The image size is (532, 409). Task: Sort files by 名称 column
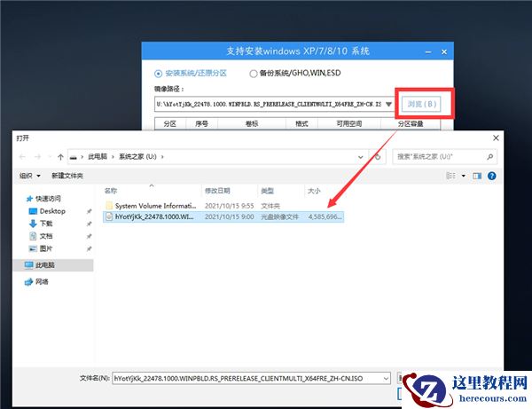pyautogui.click(x=111, y=191)
